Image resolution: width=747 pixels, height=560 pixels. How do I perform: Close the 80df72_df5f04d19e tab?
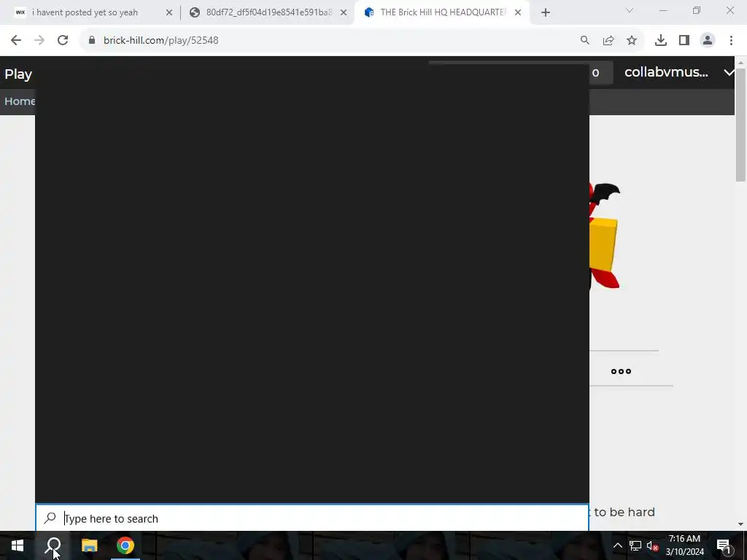tap(344, 13)
